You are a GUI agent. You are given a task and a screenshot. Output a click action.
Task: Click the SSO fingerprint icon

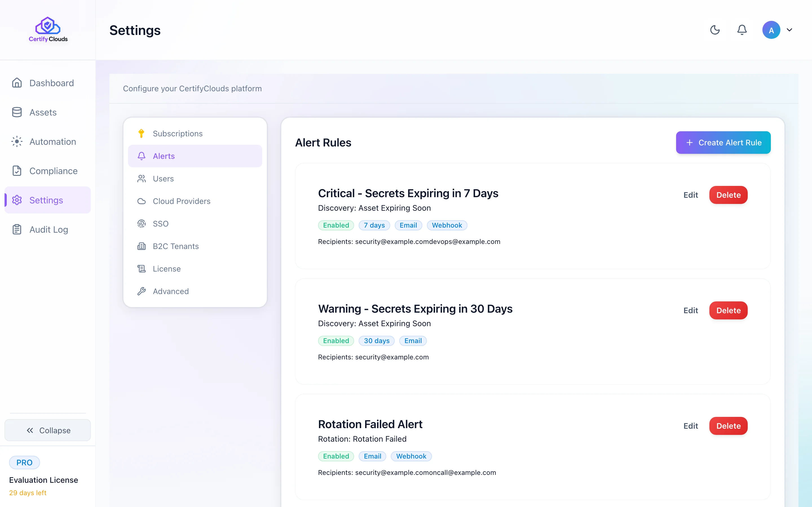coord(142,223)
